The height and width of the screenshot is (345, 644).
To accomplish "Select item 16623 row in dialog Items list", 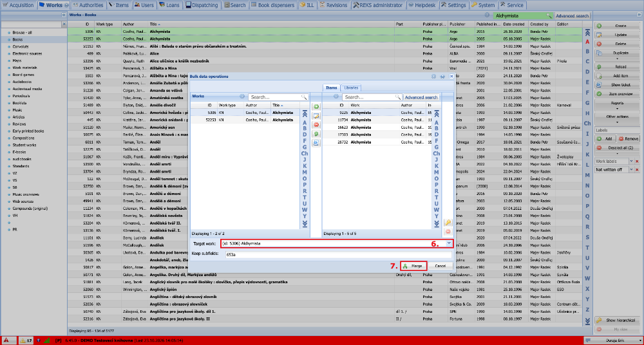I will (377, 127).
